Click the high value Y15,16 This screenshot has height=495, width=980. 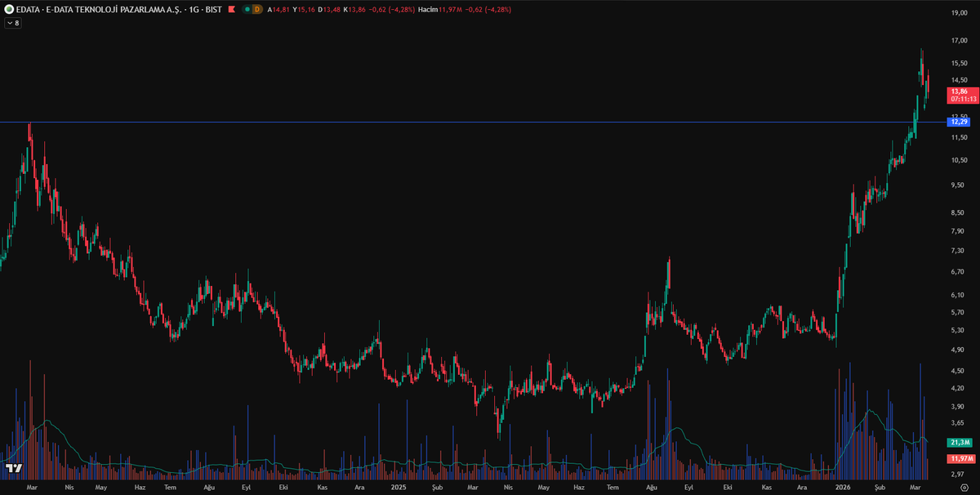pos(305,9)
